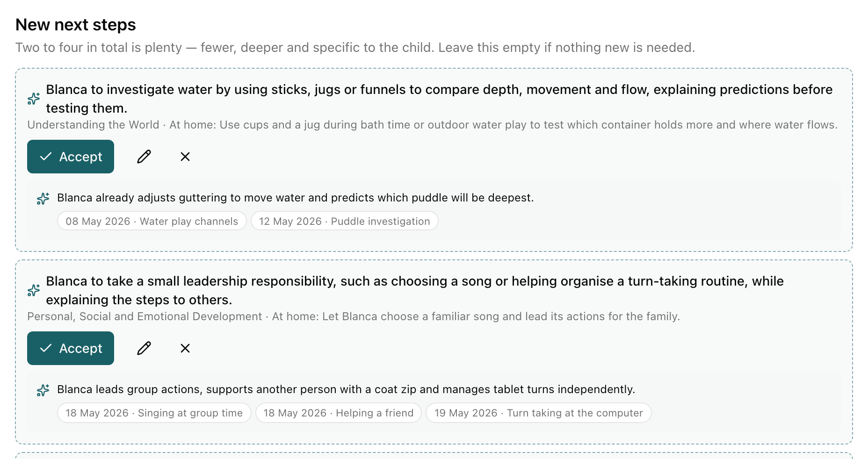Click the Personal, Social and Emotional Development description
868x459 pixels.
[354, 316]
